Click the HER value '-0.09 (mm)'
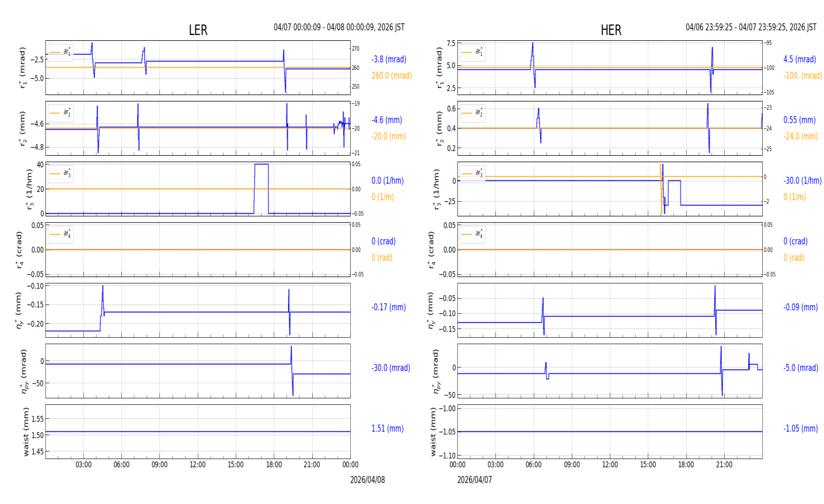The image size is (824, 504). click(801, 307)
